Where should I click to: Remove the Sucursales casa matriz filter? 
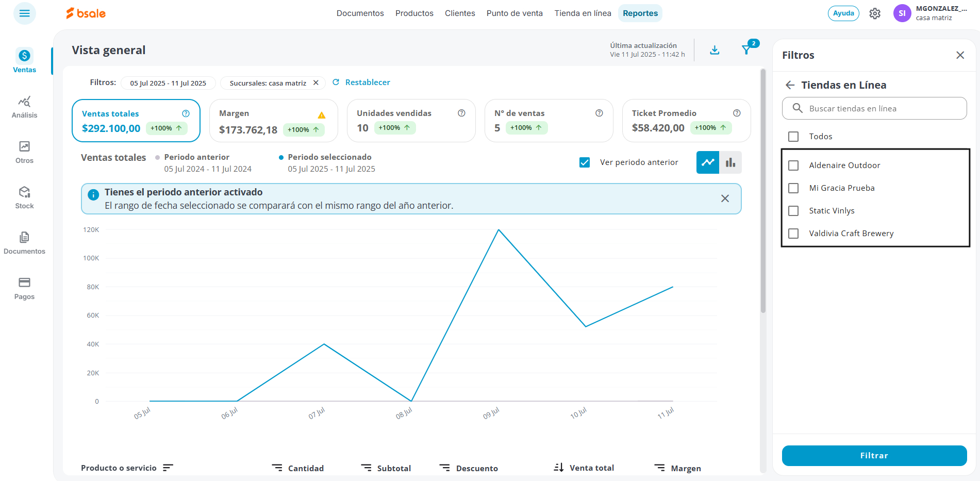click(x=316, y=82)
